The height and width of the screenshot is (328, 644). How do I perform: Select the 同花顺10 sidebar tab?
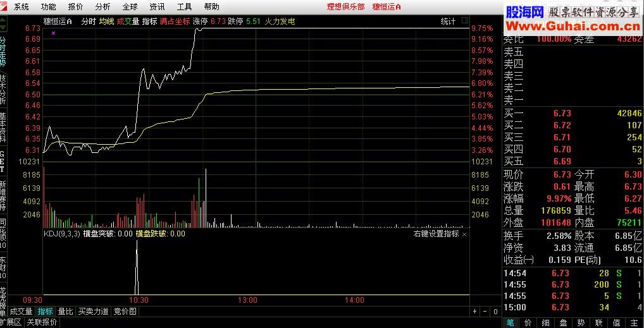tap(3, 233)
